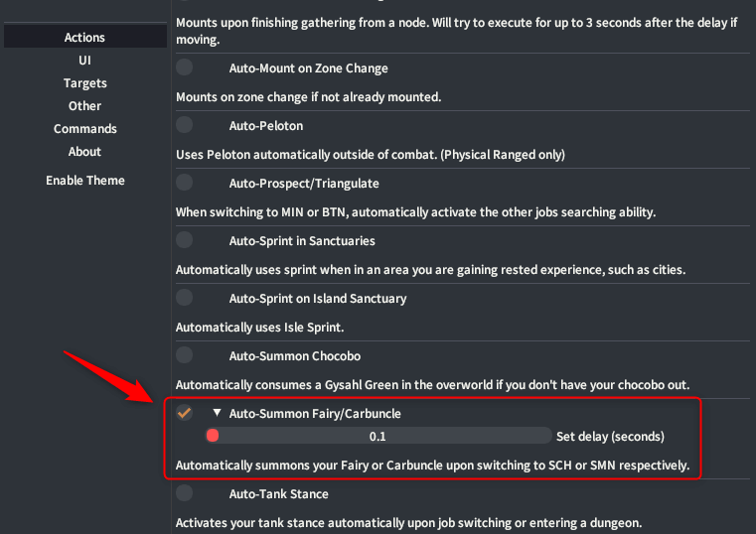Open the Actions tab in sidebar

(84, 38)
